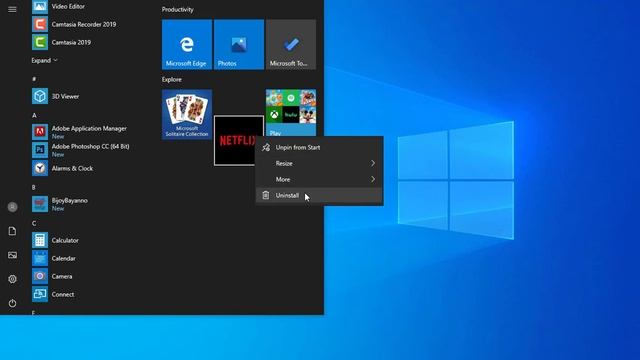Screen dimensions: 640x360
Task: Click the Calculator label
Action: 65,240
